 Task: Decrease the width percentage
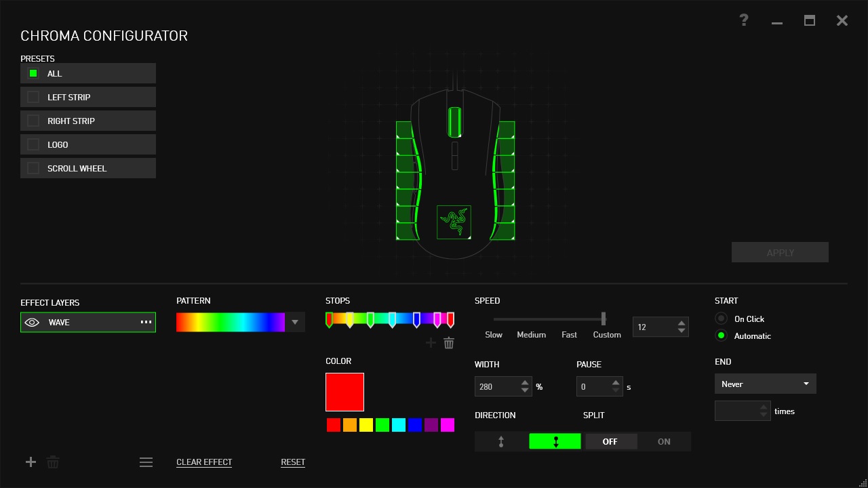[x=525, y=391]
